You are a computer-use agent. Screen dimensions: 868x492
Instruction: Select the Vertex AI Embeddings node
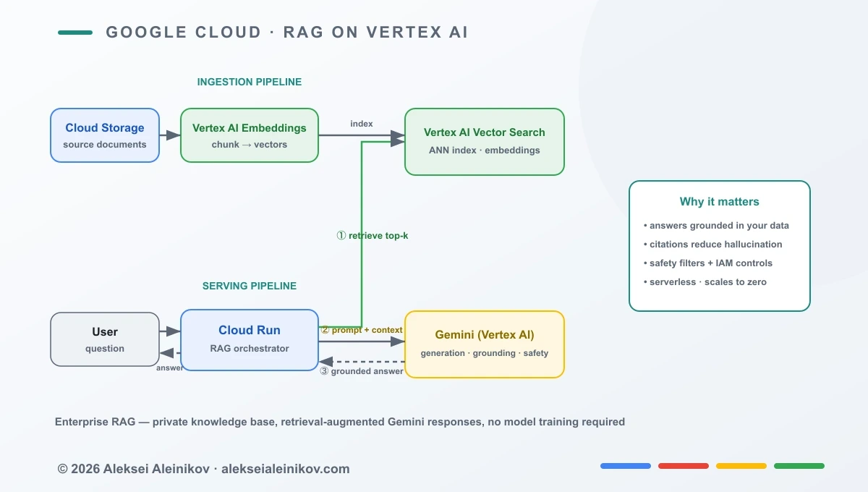click(250, 135)
